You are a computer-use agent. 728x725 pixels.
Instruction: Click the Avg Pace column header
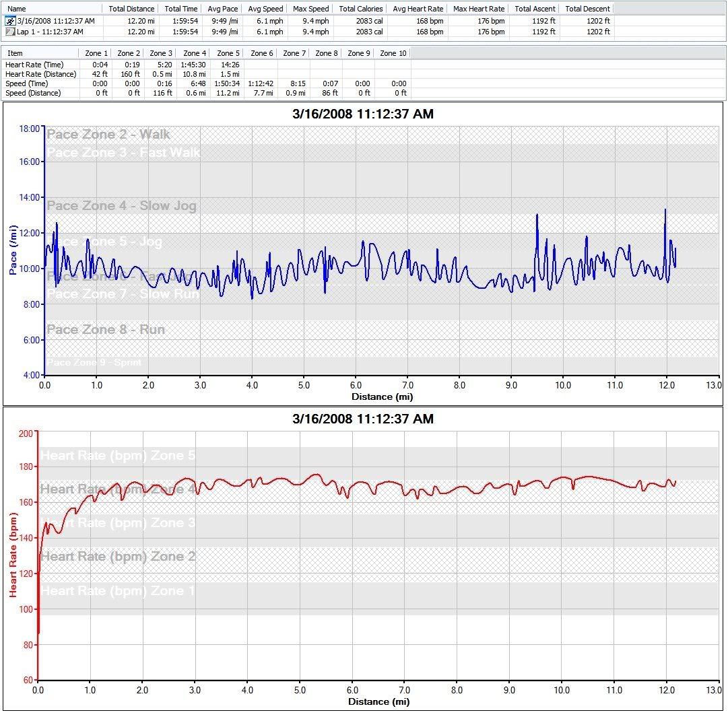[x=222, y=9]
